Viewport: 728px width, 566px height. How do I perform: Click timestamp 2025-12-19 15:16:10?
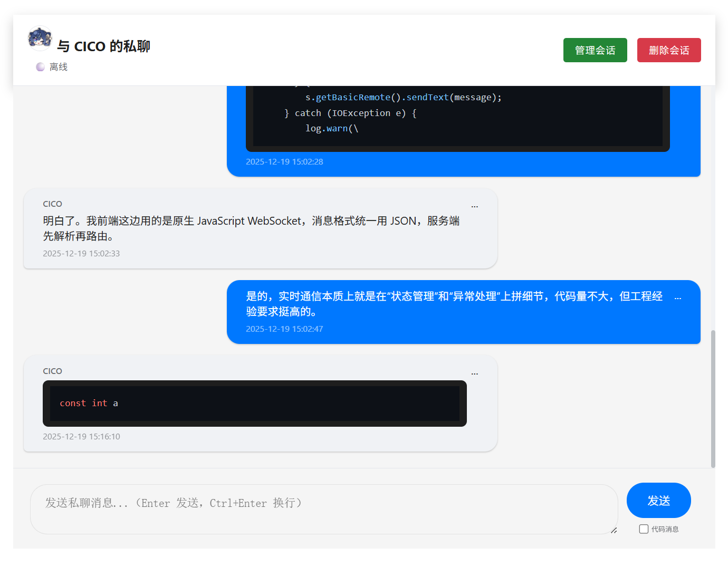(82, 436)
